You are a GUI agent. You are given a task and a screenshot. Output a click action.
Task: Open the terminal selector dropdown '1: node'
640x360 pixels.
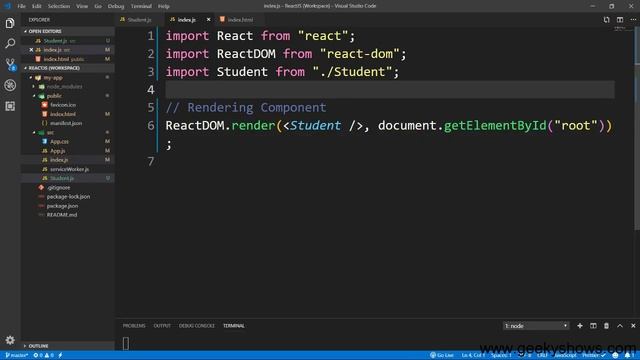tap(536, 326)
